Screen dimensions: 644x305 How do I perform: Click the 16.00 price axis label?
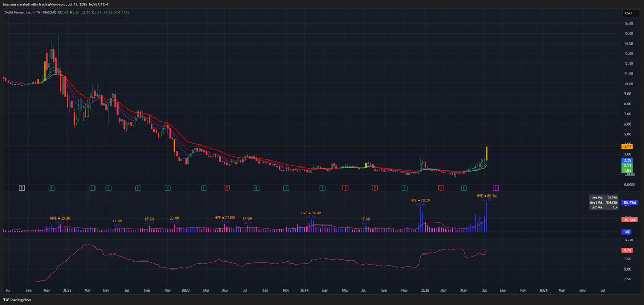tap(629, 24)
